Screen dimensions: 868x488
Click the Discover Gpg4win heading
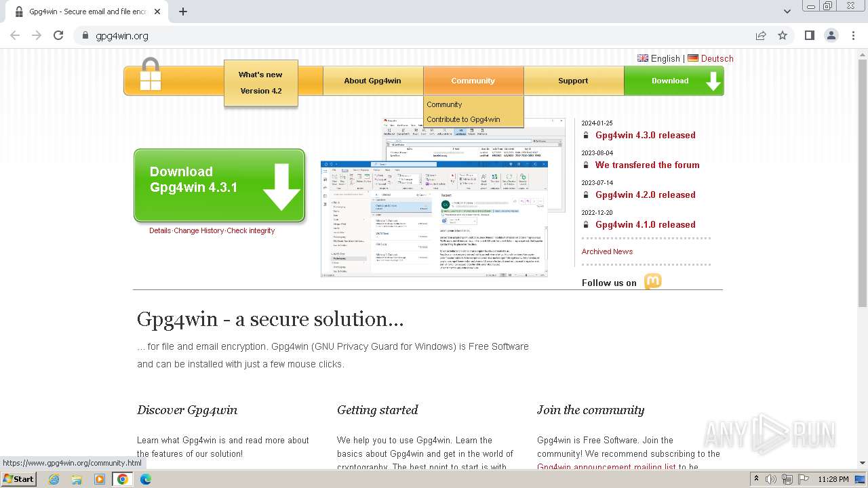pyautogui.click(x=187, y=410)
